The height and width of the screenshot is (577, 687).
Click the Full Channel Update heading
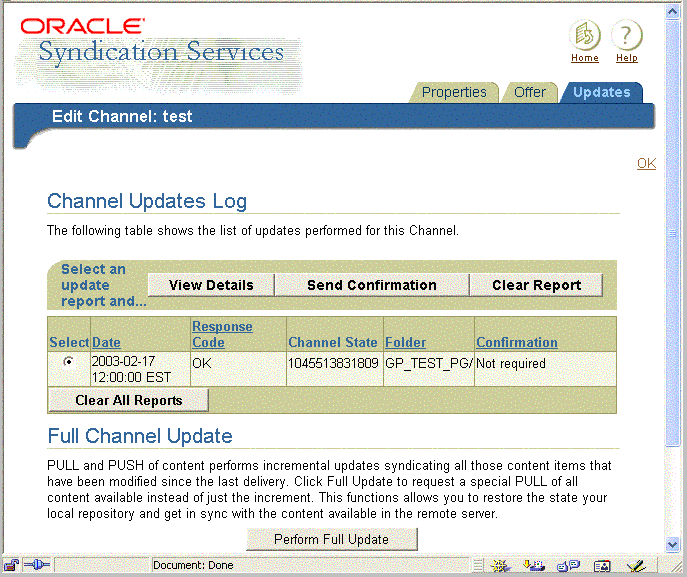point(140,436)
